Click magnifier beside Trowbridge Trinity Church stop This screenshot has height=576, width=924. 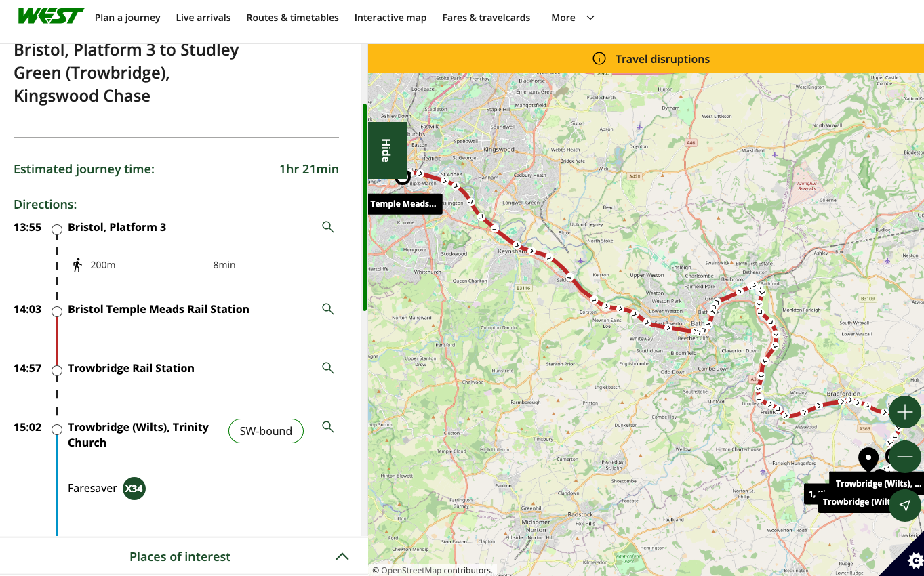(328, 427)
